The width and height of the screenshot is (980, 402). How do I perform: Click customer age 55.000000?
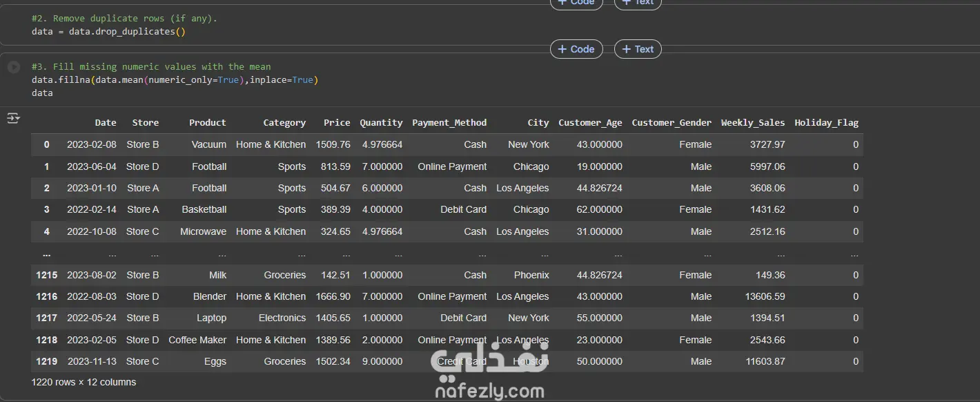(x=600, y=318)
